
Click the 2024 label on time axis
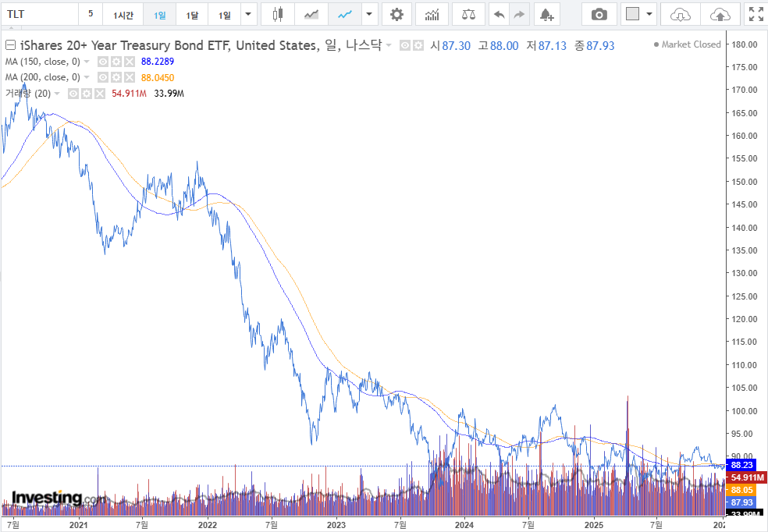pyautogui.click(x=464, y=525)
